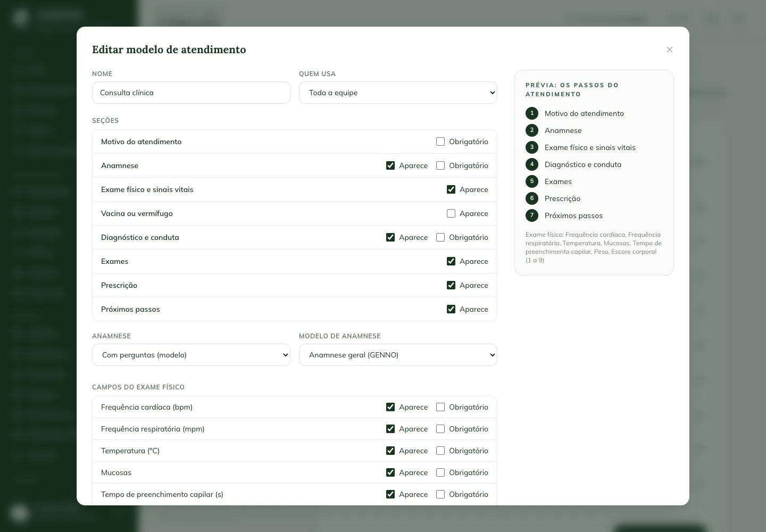
Task: Click step 1 icon Motivo do atendimento in preview
Action: tap(532, 113)
